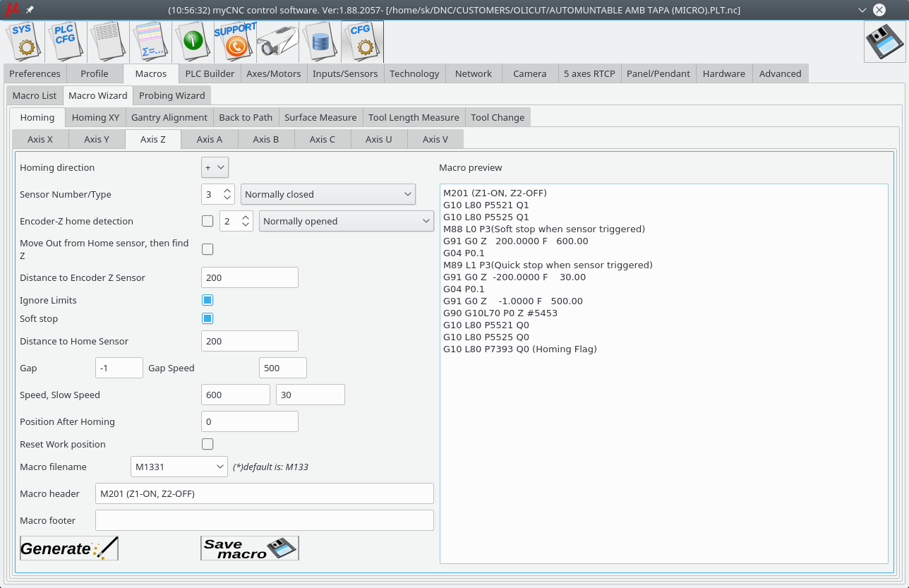Open the Macro filename M1331 dropdown

point(179,467)
